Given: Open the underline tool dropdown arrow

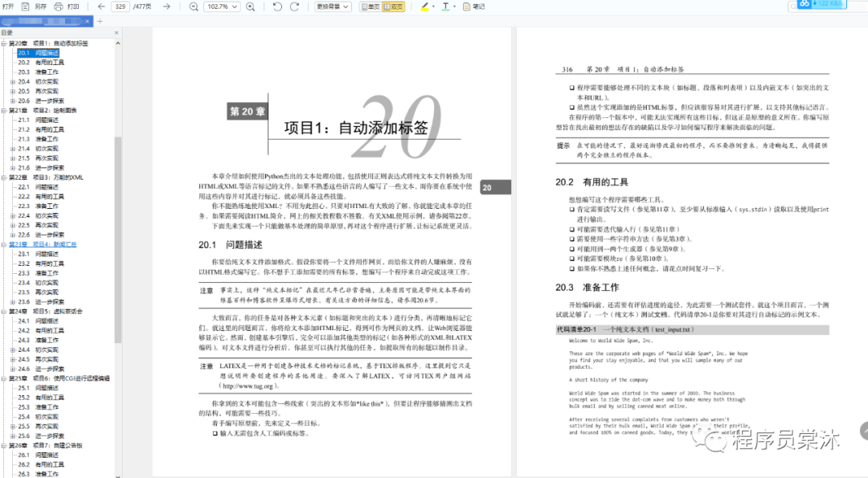Looking at the screenshot, I should [454, 6].
